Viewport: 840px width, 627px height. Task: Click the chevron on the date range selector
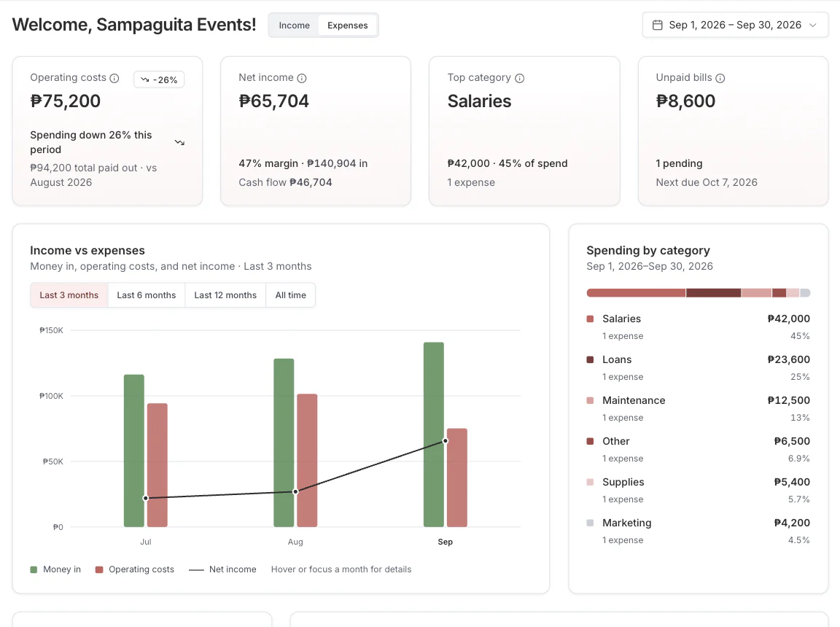pos(813,26)
